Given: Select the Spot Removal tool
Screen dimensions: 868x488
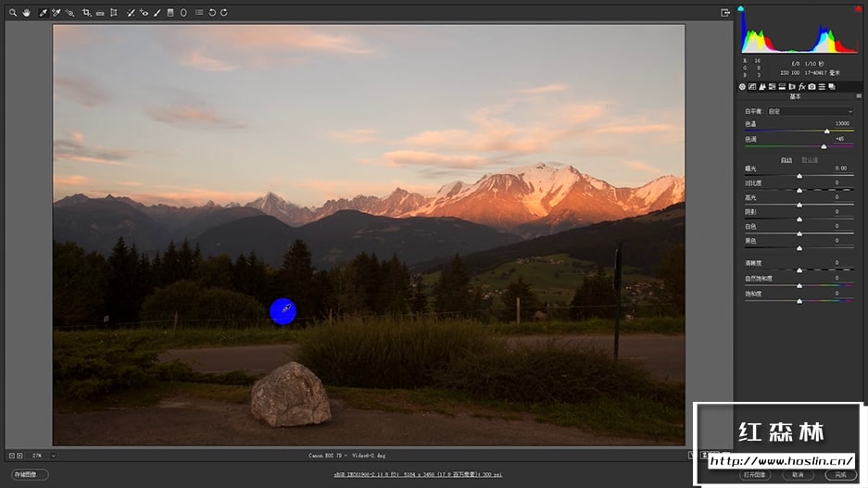Looking at the screenshot, I should (131, 13).
